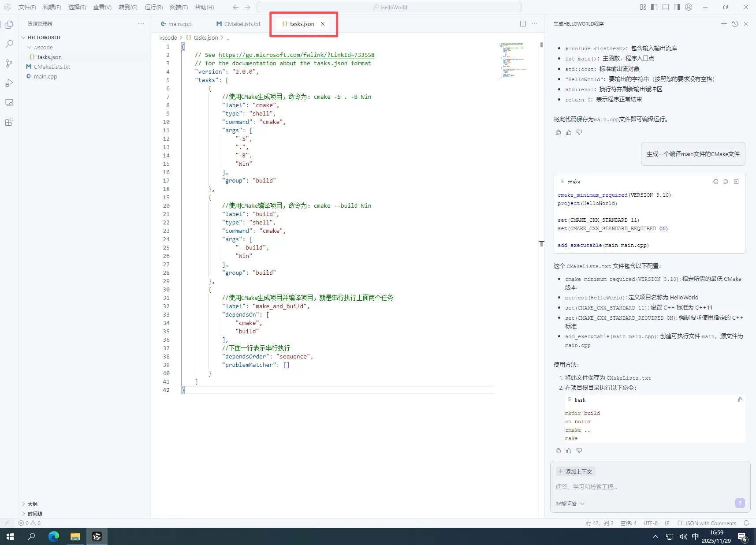The height and width of the screenshot is (545, 756).
Task: Open the Search view in the activity bar
Action: point(9,44)
